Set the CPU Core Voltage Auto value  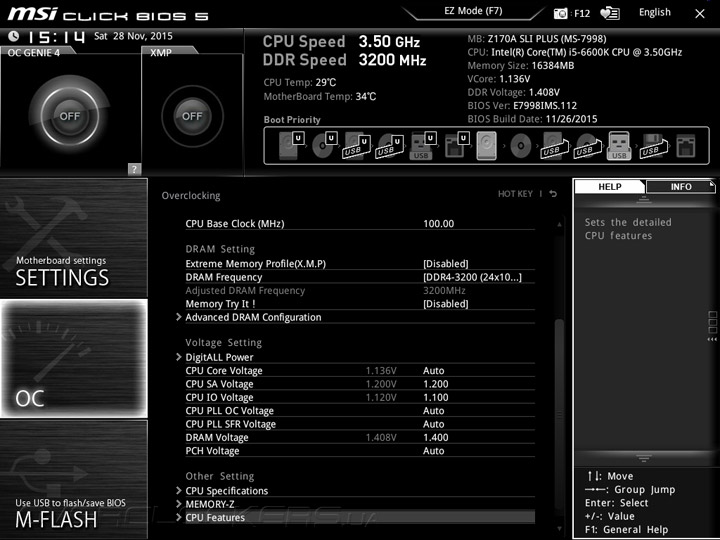[x=433, y=371]
